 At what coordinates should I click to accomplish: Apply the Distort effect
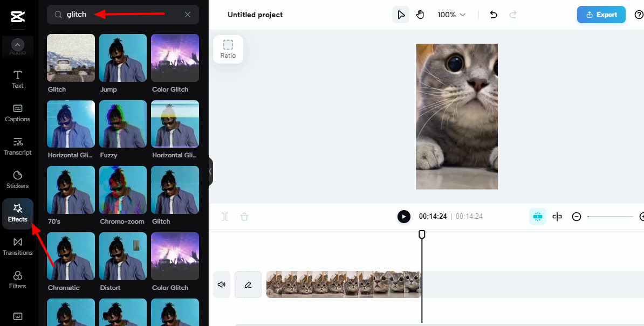point(123,256)
